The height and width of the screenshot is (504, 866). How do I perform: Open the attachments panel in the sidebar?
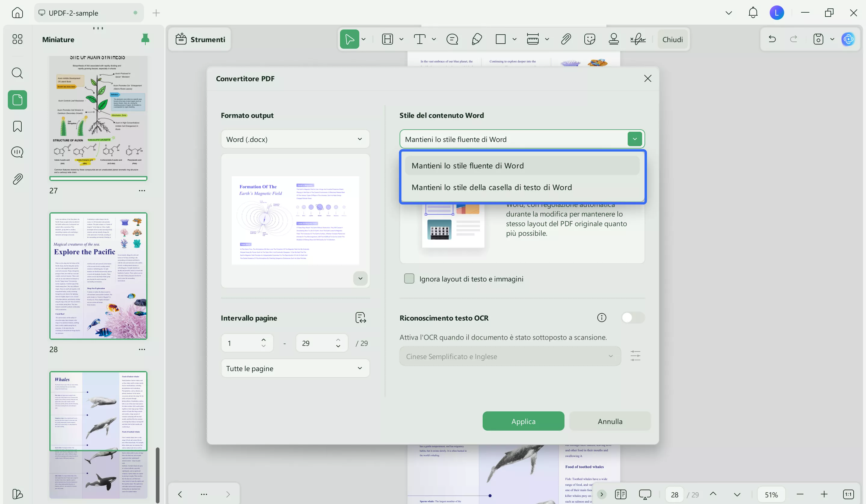point(17,179)
